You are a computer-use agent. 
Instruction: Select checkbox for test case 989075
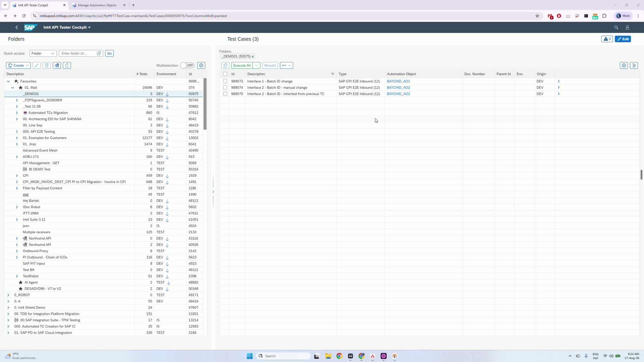tap(225, 94)
